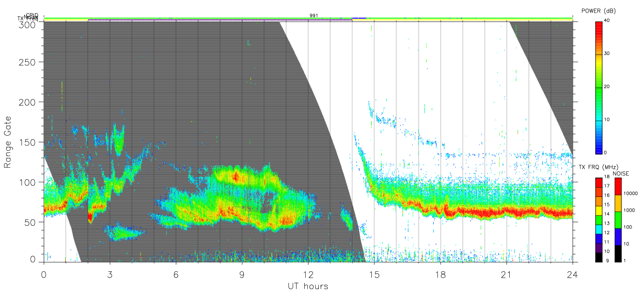Click the 11 label on TX FRQ scale
The height and width of the screenshot is (297, 644).
point(607,242)
